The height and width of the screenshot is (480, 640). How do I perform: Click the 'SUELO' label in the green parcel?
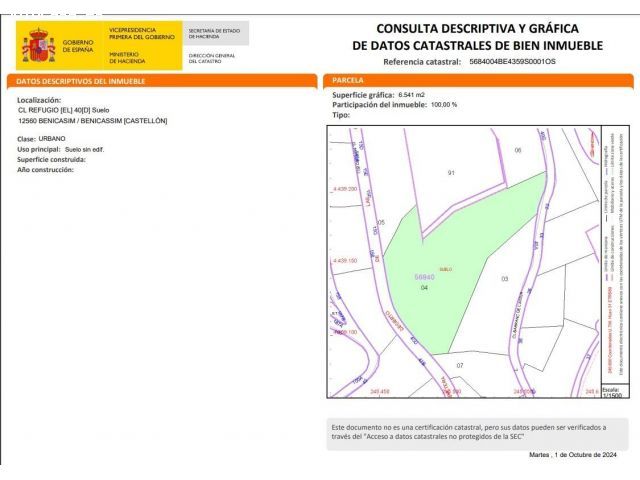pos(446,269)
